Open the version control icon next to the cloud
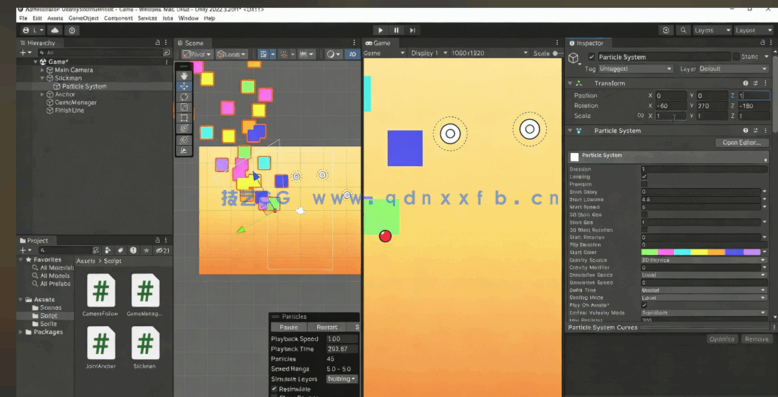The image size is (778, 397). pyautogui.click(x=72, y=30)
